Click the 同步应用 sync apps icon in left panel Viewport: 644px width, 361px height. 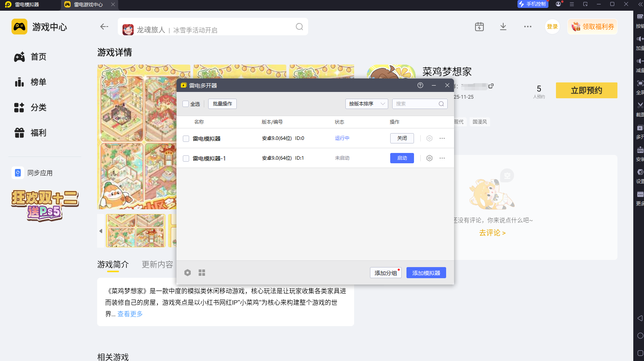18,173
